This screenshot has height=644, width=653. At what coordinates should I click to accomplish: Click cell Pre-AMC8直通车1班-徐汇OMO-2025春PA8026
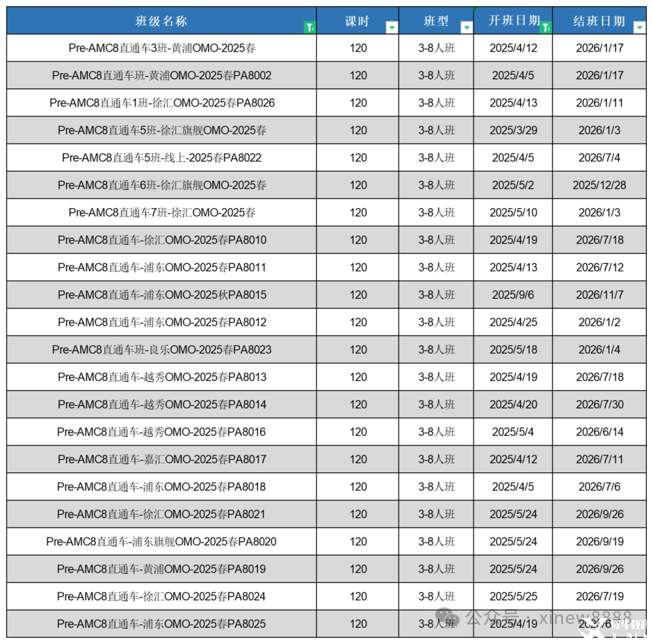tap(161, 103)
